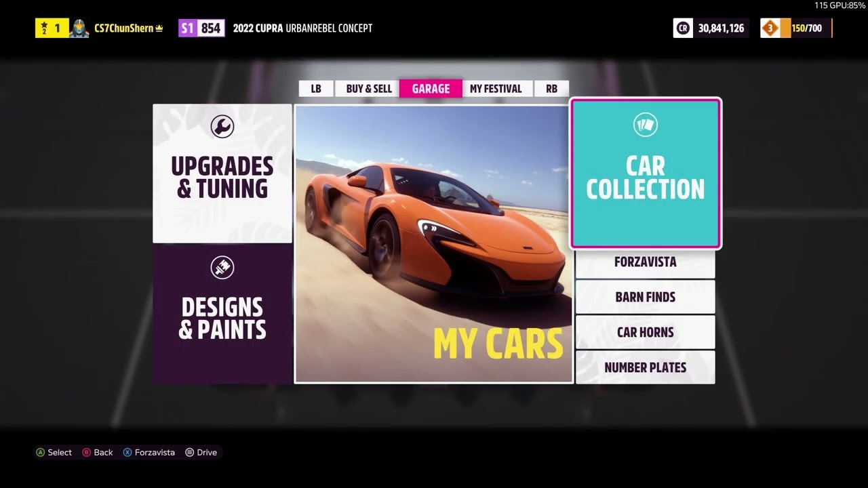This screenshot has height=488, width=868.
Task: Click the X Forzavista button prompt
Action: tap(149, 452)
